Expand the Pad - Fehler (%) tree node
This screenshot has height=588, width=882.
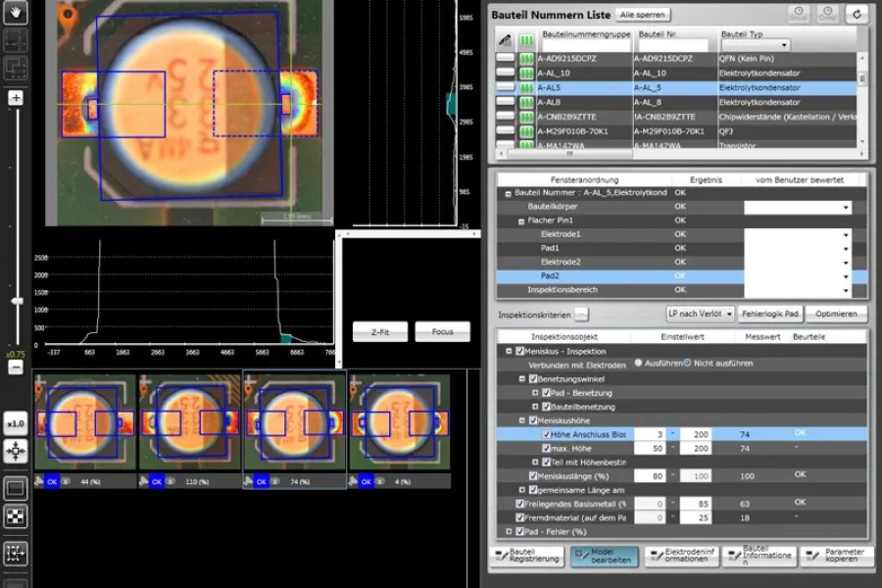[509, 531]
